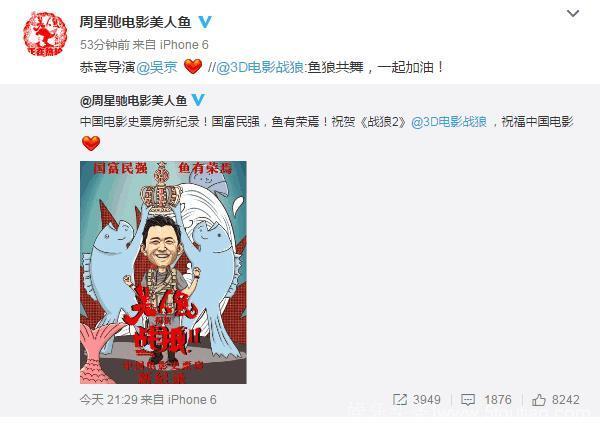The width and height of the screenshot is (600, 423).
Task: Click the 今天 21:29 timestamp
Action: point(109,400)
